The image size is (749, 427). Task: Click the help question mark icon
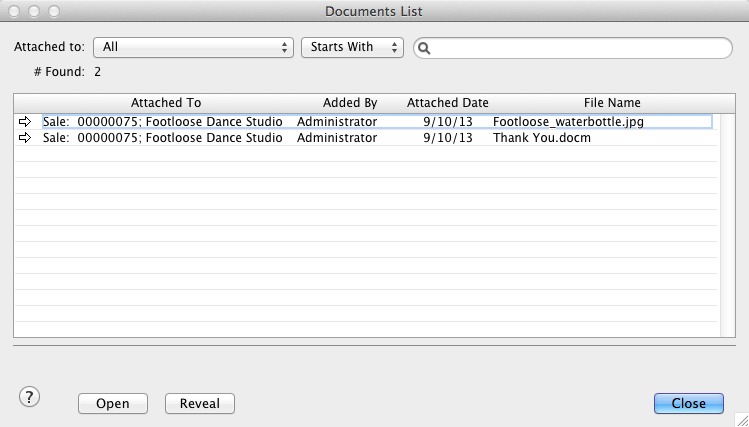pyautogui.click(x=29, y=396)
